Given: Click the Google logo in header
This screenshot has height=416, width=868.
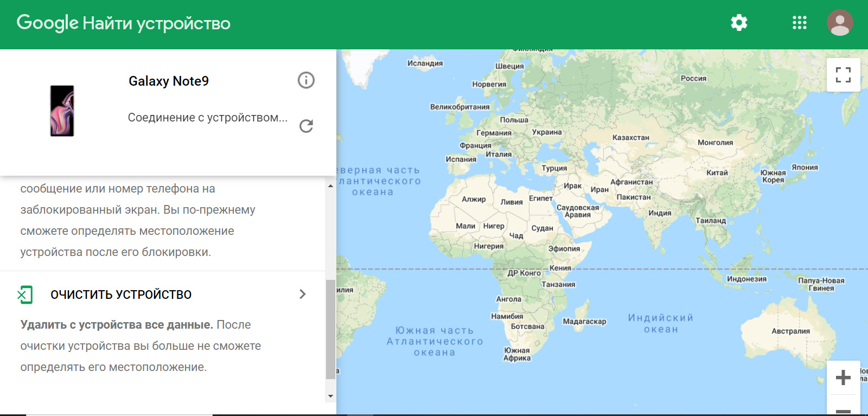Looking at the screenshot, I should coord(48,23).
